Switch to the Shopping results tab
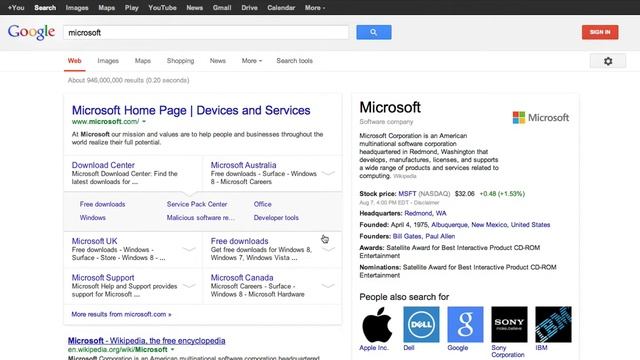 pyautogui.click(x=180, y=61)
